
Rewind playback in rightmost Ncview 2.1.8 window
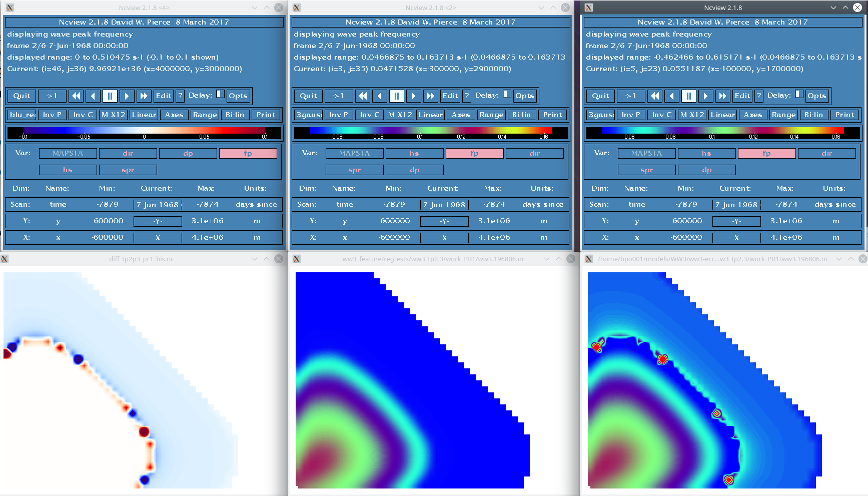655,96
